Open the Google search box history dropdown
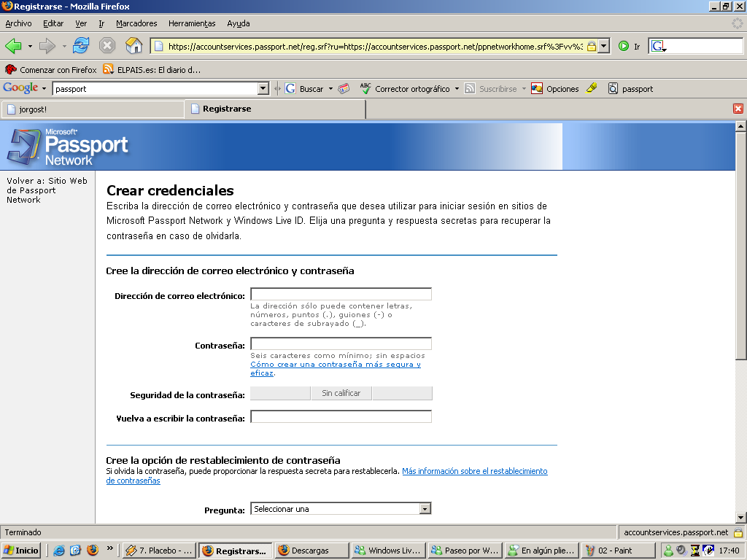Viewport: 747px width, 560px height. pos(263,88)
